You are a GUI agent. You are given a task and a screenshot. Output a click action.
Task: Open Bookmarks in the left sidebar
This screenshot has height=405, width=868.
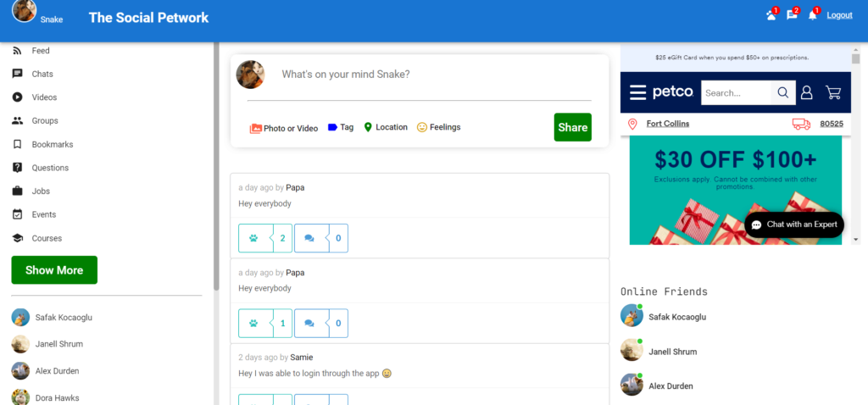[52, 145]
